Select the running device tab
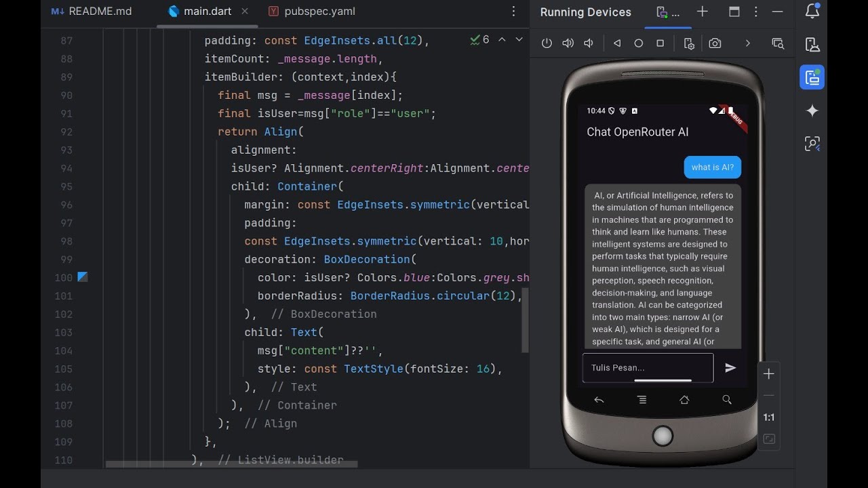This screenshot has height=488, width=868. click(x=668, y=12)
